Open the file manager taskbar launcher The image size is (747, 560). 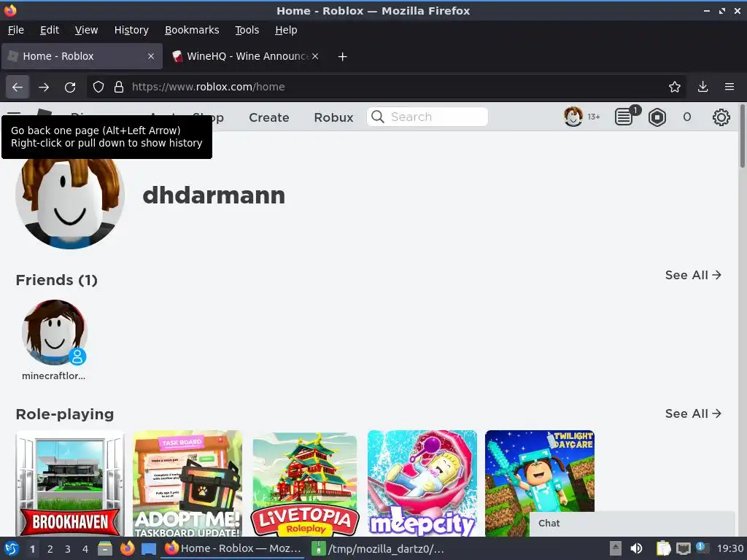pyautogui.click(x=105, y=548)
